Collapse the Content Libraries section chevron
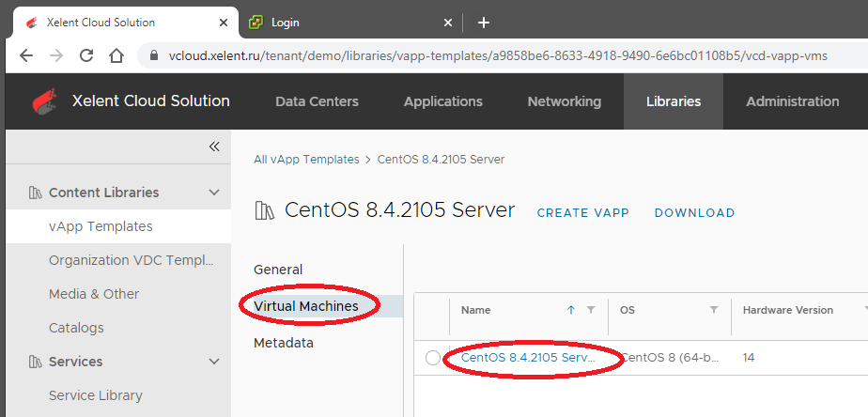Image resolution: width=868 pixels, height=417 pixels. 214,193
